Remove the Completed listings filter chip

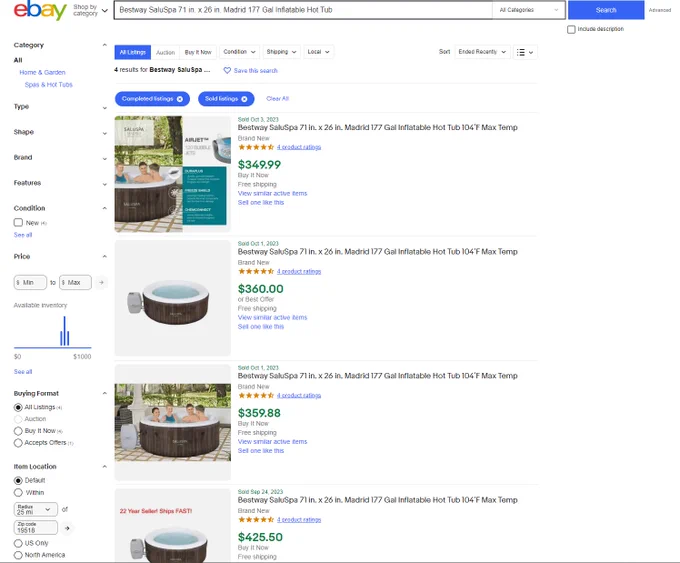pyautogui.click(x=180, y=99)
